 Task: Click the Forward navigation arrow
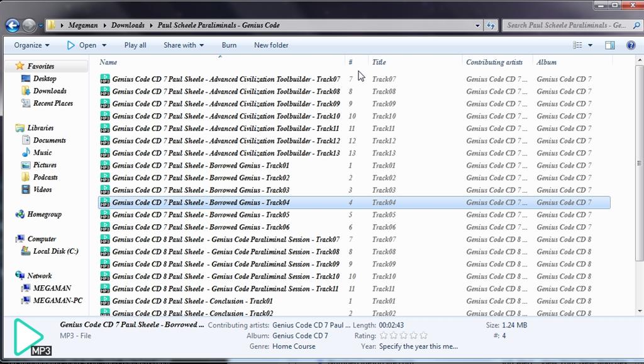(x=29, y=25)
